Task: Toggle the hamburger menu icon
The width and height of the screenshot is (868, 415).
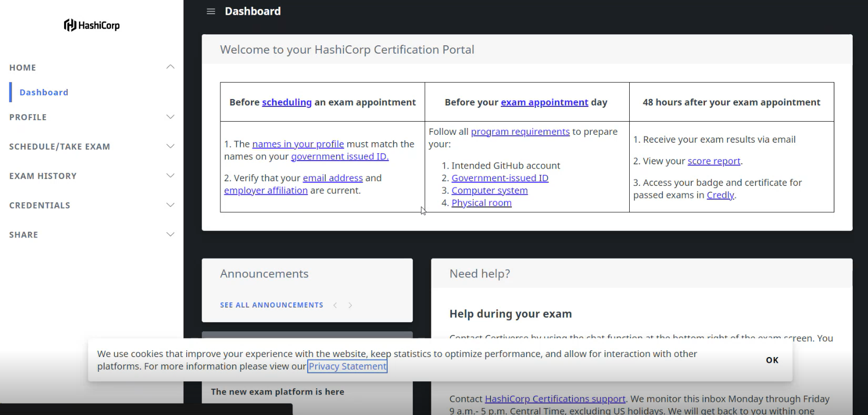Action: click(211, 12)
